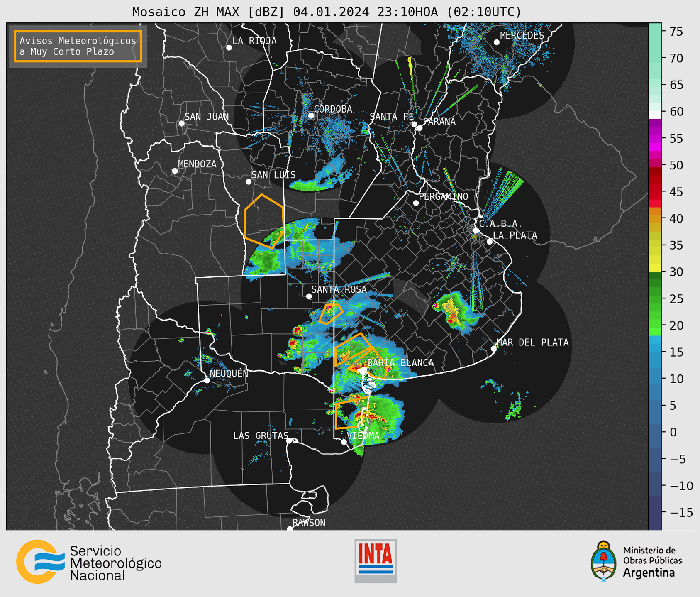Click the 'MAR DEL PLATA' city label

pyautogui.click(x=533, y=342)
